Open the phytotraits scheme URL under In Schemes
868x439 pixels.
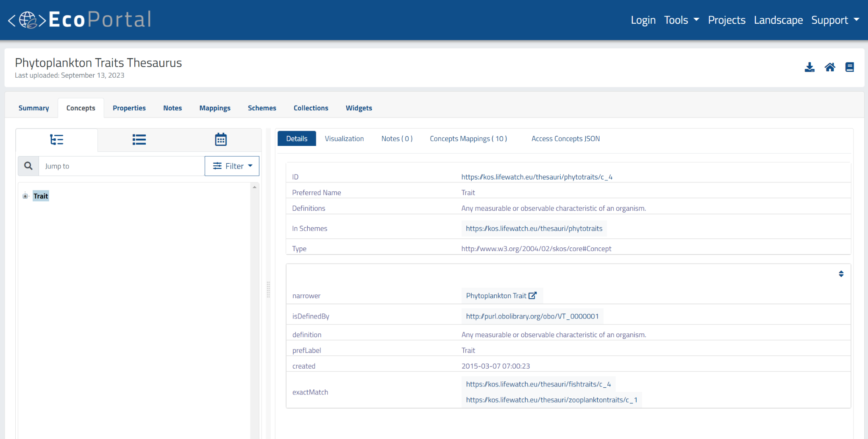click(534, 228)
